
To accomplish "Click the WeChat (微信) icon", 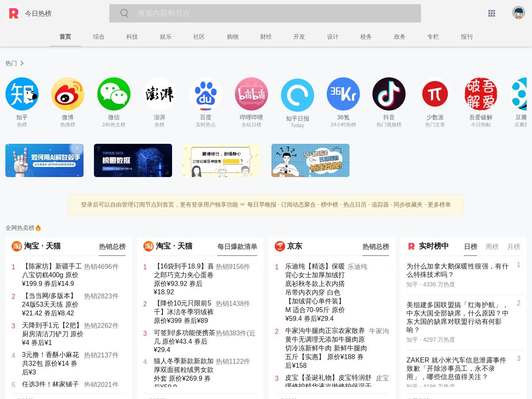I will 113,94.
